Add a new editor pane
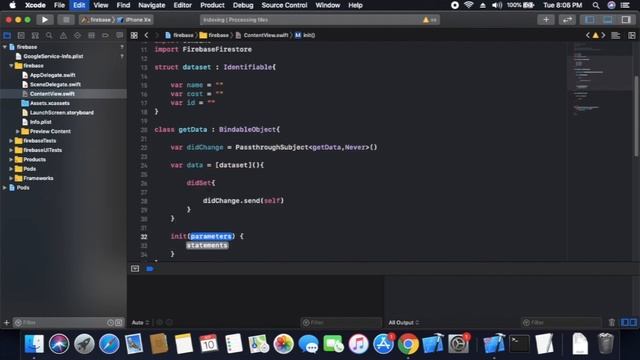Viewport: 640px width, 360px height. point(632,36)
